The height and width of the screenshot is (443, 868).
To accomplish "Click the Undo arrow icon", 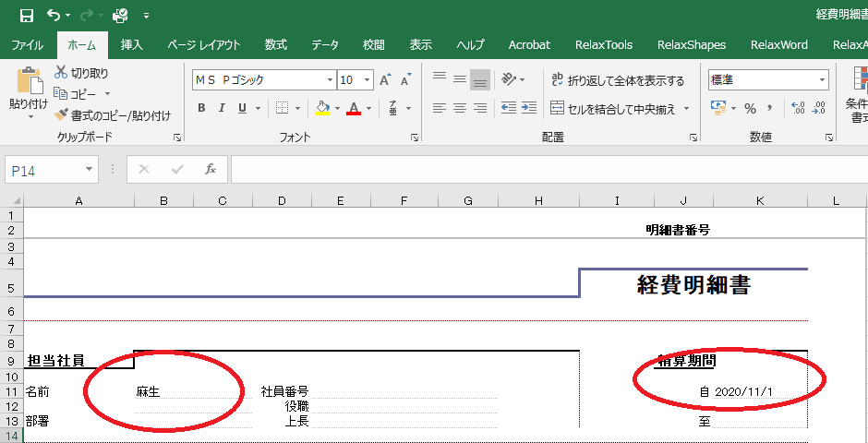I will pyautogui.click(x=54, y=15).
